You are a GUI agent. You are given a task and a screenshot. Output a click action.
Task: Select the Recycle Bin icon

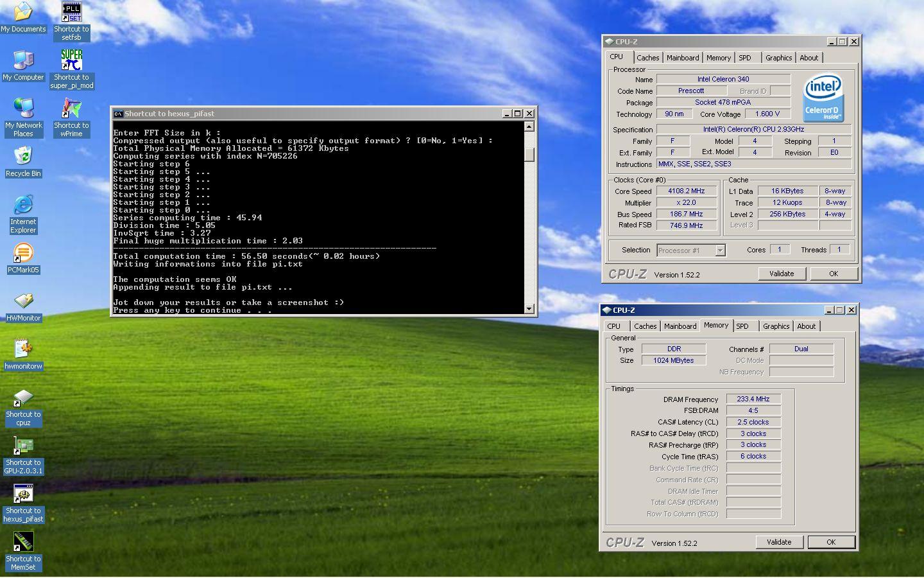(23, 162)
